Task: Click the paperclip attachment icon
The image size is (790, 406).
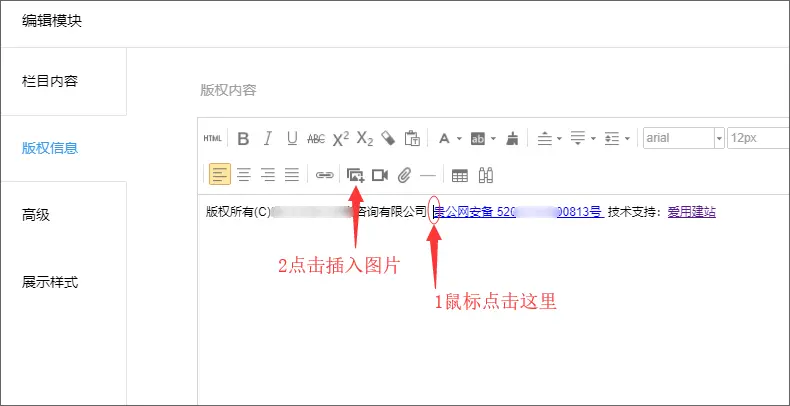Action: 404,175
